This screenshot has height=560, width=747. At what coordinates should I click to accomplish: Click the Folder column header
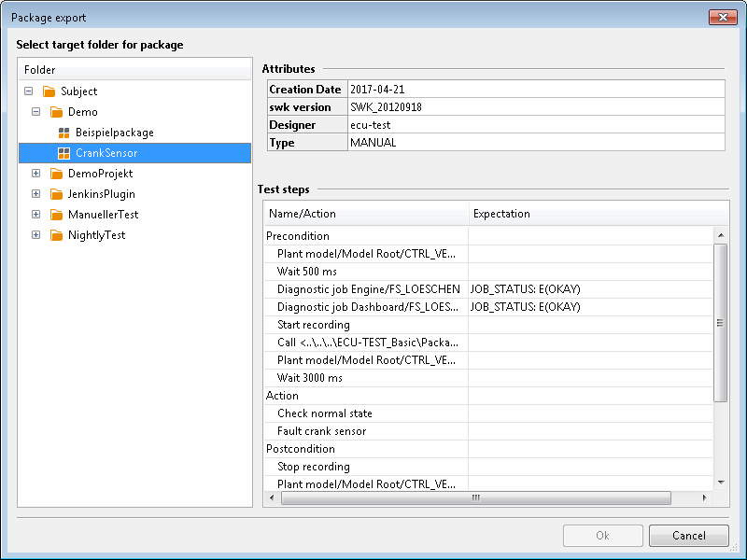coord(134,69)
